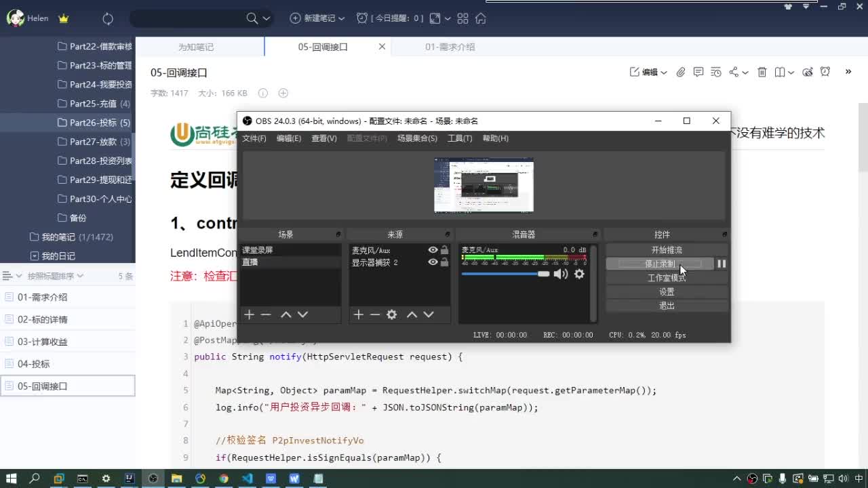The width and height of the screenshot is (868, 488).
Task: Open the note version history icon
Action: coord(716,72)
